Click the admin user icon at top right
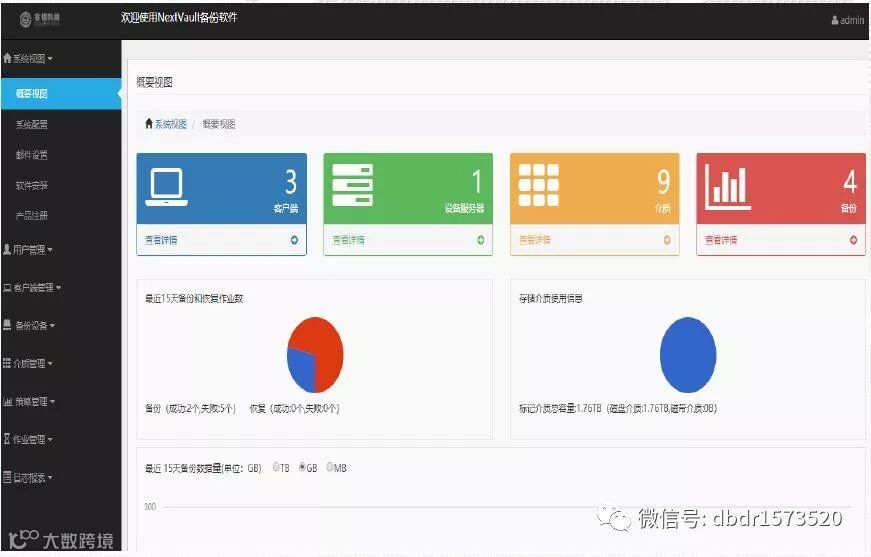 [x=834, y=21]
